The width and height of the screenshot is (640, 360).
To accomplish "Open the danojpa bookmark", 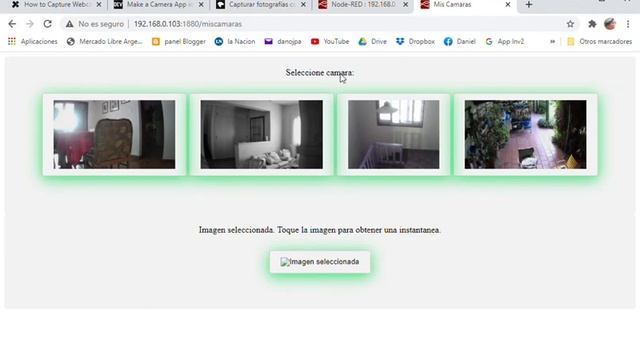I will pyautogui.click(x=283, y=42).
